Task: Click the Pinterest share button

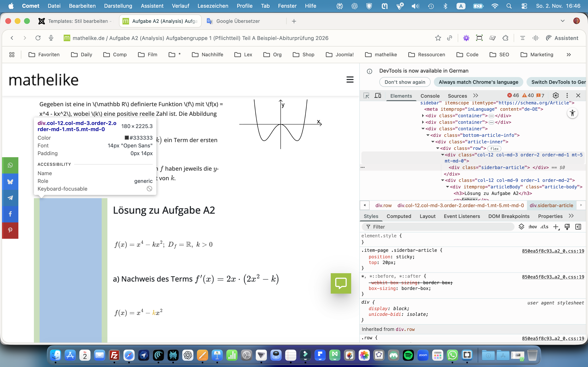Action: point(10,230)
